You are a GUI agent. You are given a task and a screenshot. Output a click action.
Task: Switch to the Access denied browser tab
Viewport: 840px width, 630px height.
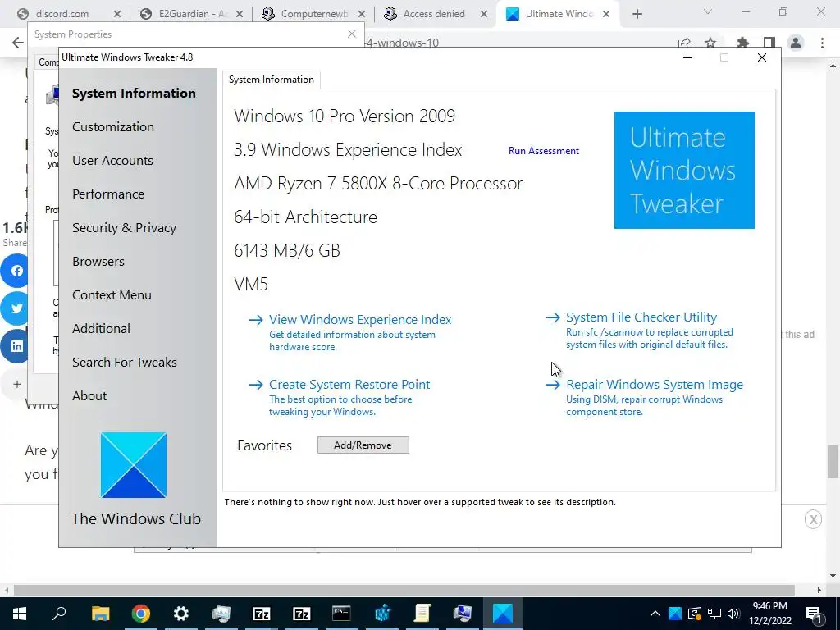coord(434,14)
